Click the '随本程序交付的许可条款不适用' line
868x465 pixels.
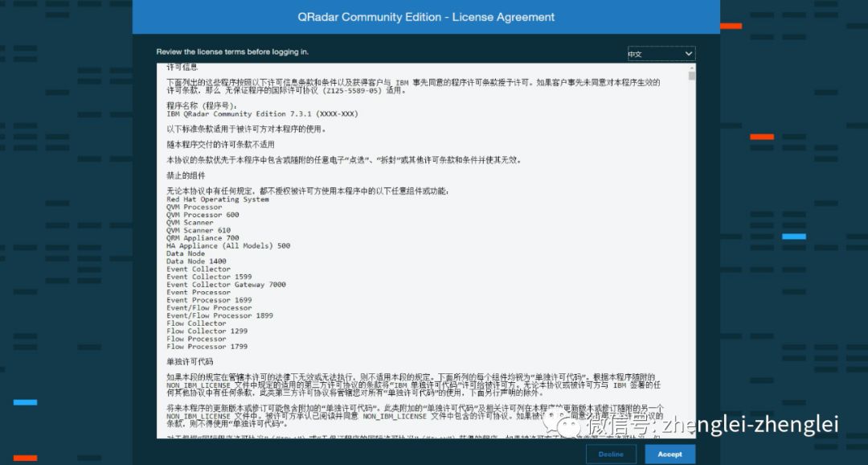click(220, 144)
